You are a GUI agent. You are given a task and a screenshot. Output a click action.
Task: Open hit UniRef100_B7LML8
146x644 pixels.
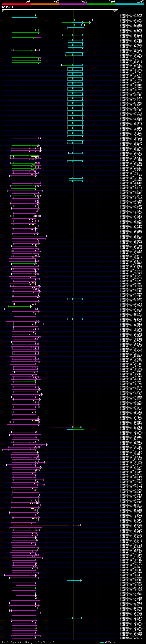point(131,427)
